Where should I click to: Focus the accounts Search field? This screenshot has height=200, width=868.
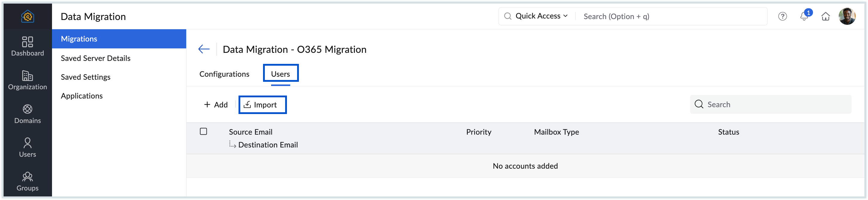click(775, 104)
